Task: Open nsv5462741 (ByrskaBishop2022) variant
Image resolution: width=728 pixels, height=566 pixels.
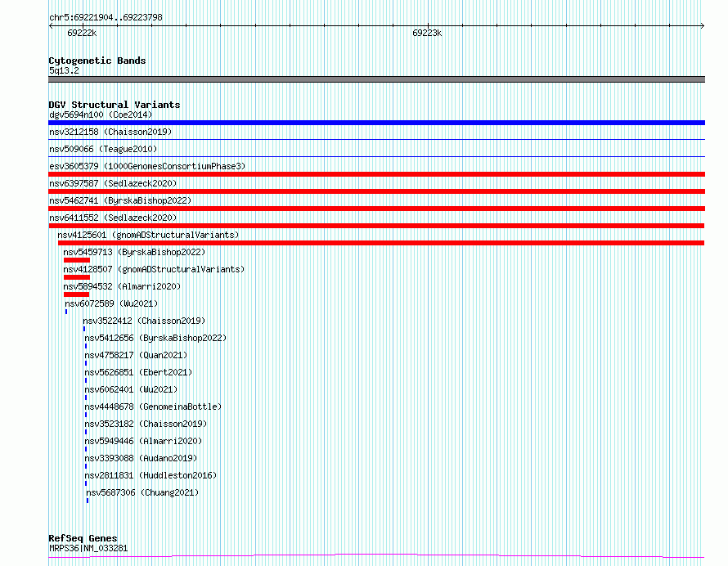Action: pos(120,200)
